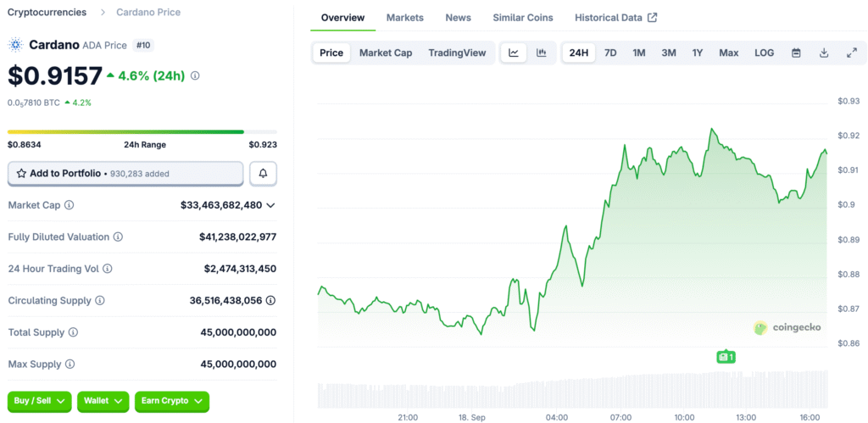Select 1Y time range

click(x=698, y=53)
